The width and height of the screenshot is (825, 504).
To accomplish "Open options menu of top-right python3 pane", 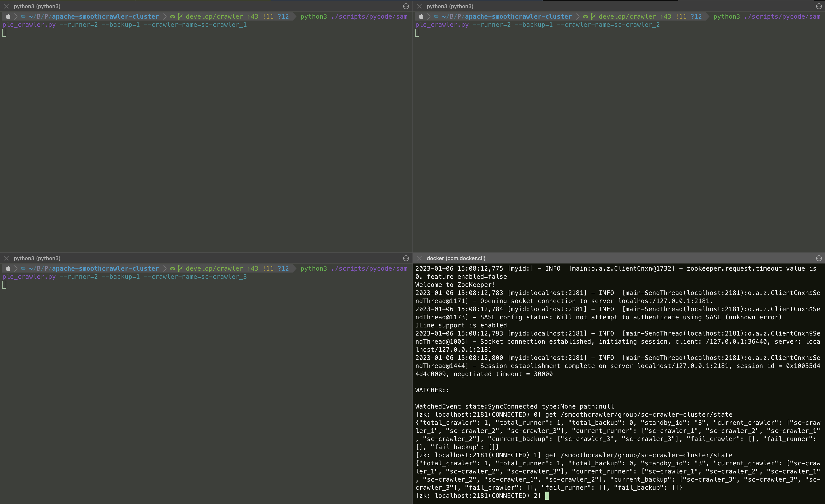I will [819, 6].
